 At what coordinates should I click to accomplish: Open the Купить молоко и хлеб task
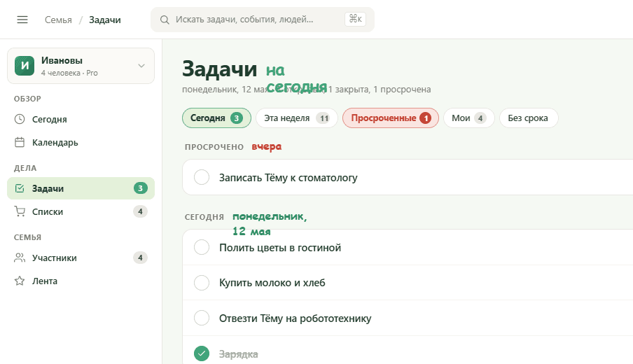[x=272, y=283]
